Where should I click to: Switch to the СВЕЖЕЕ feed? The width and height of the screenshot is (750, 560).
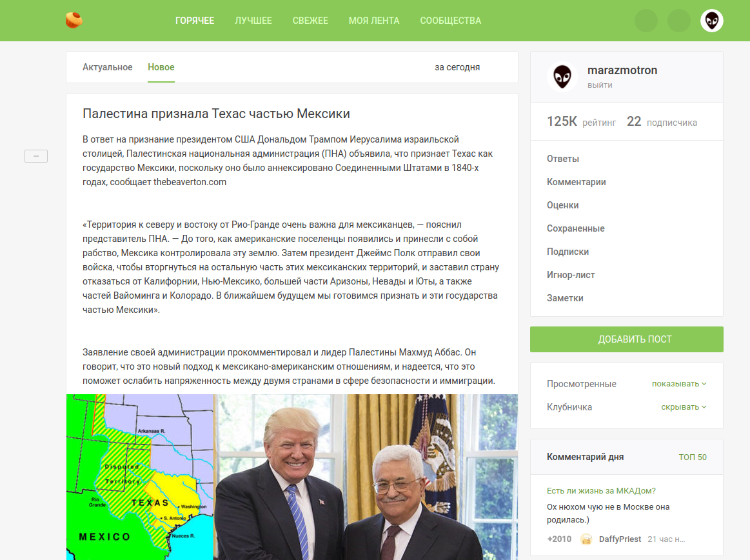pyautogui.click(x=310, y=21)
